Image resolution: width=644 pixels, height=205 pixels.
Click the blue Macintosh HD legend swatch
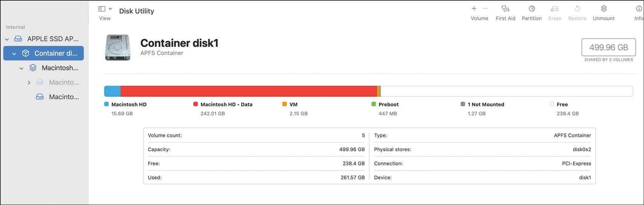106,104
